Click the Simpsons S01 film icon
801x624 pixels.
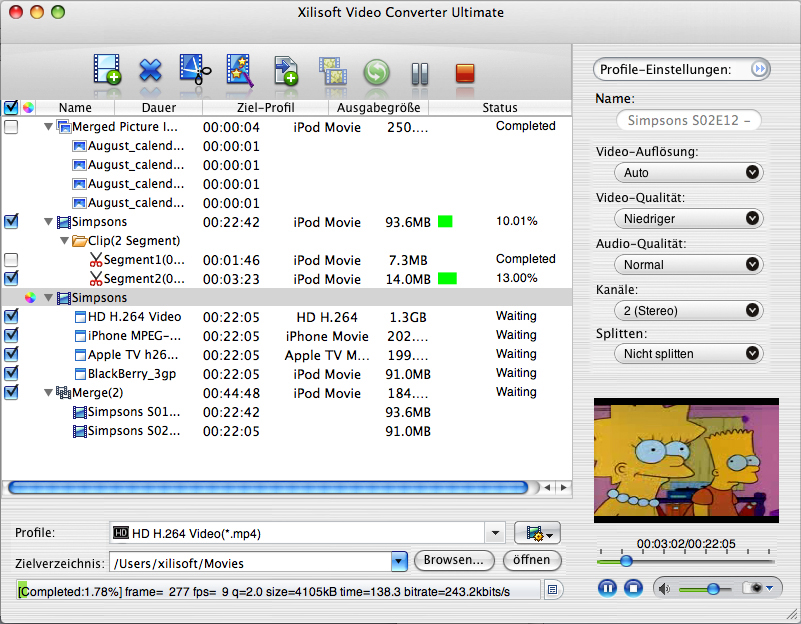[x=79, y=412]
